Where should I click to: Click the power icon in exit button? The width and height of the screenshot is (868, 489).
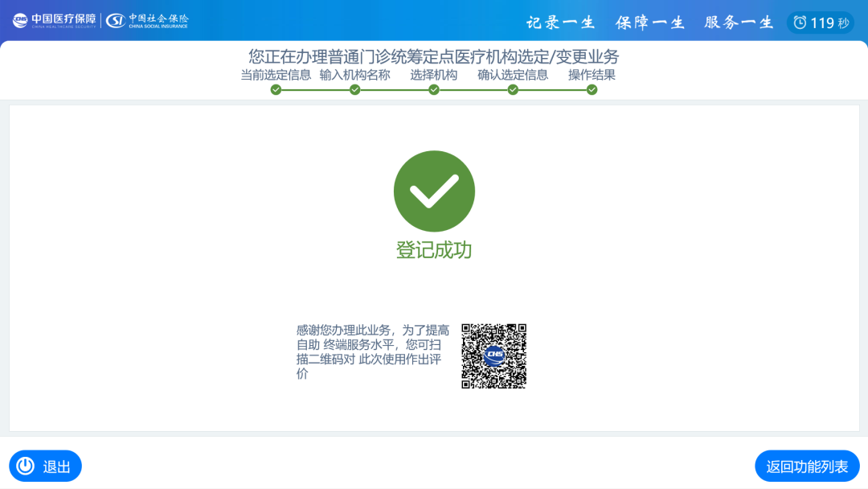click(x=26, y=466)
